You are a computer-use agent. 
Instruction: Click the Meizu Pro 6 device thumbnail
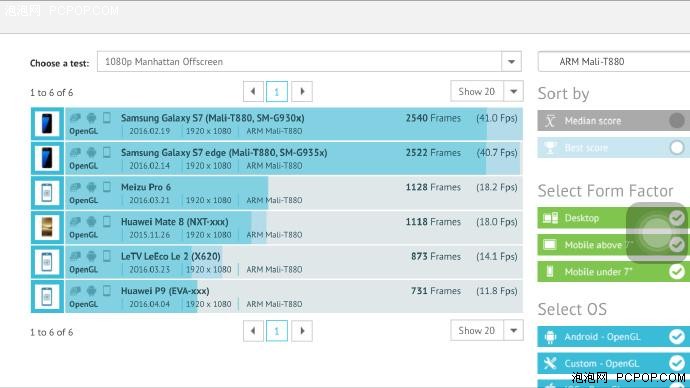47,193
